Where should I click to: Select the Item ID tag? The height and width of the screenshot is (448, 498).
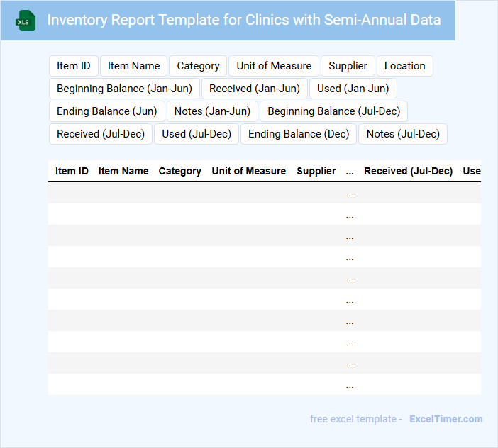pyautogui.click(x=74, y=66)
